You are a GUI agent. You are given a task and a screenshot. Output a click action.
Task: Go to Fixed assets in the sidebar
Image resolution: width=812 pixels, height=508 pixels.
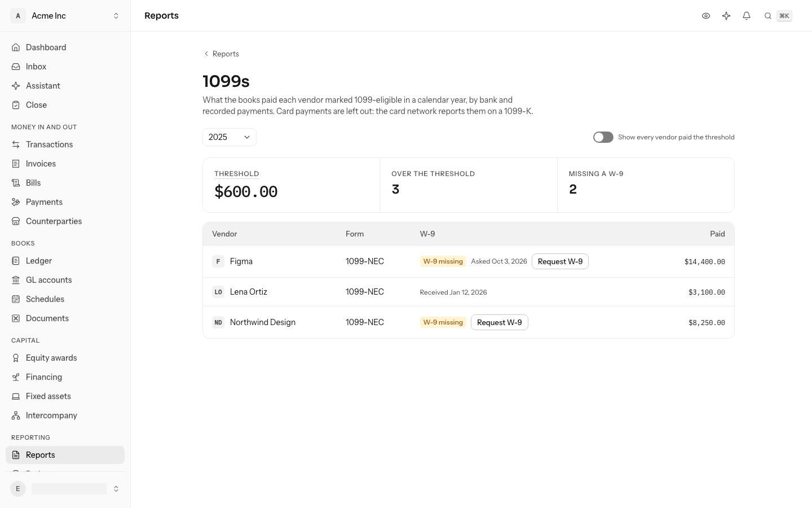pyautogui.click(x=65, y=396)
